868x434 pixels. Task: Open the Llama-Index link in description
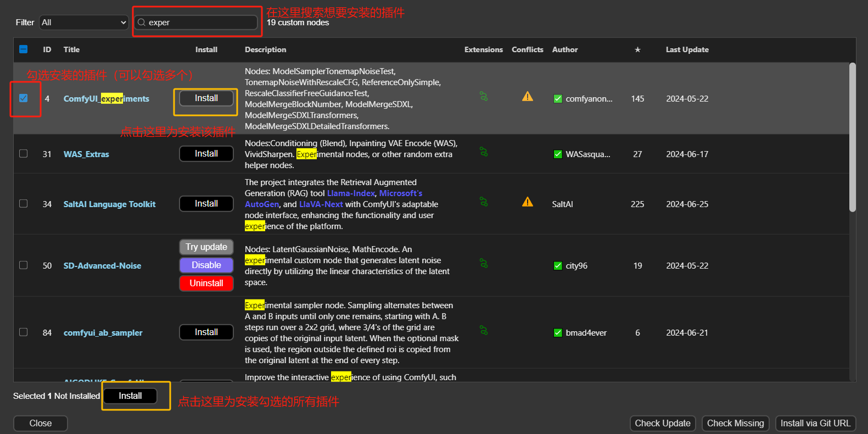[351, 193]
